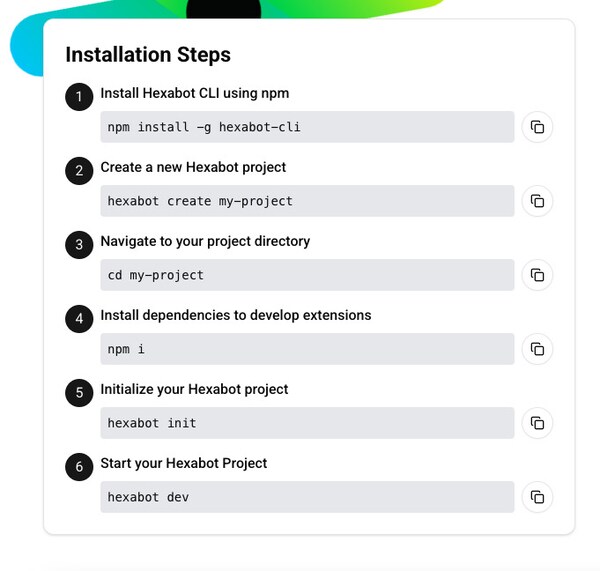
Task: Click the npm install -g hexabot-cli code block
Action: tap(307, 127)
